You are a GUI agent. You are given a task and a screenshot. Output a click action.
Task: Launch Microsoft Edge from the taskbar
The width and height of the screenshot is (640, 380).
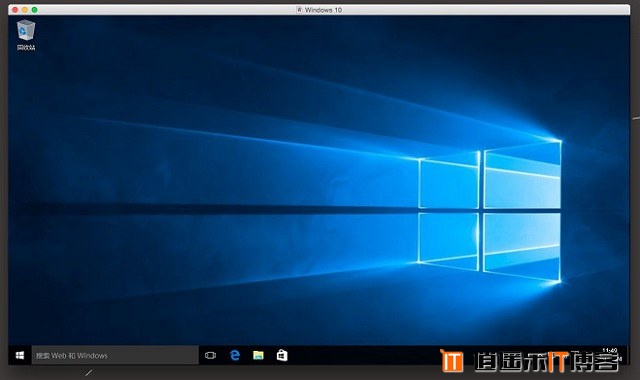click(x=235, y=356)
